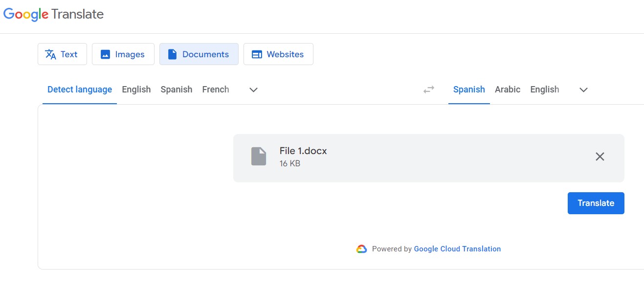Set source language to English
Viewport: 644px width, 292px height.
coord(136,90)
